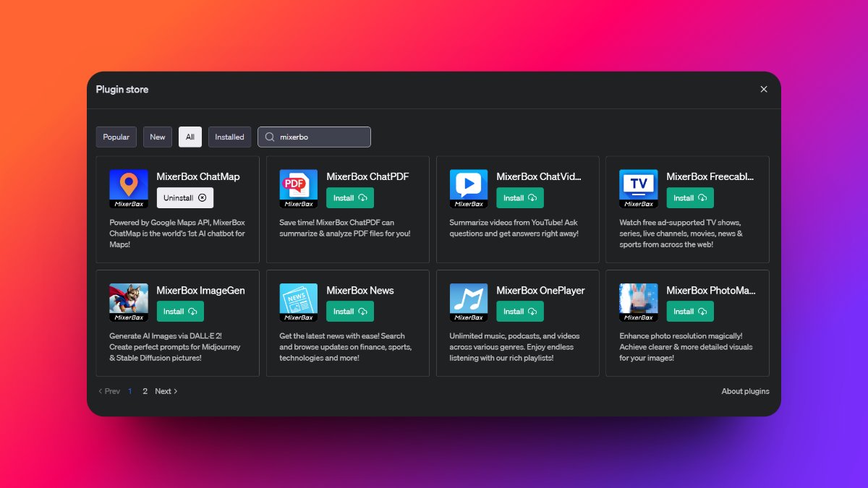
Task: Install MixerBox PhotoMagic plugin
Action: pos(690,312)
